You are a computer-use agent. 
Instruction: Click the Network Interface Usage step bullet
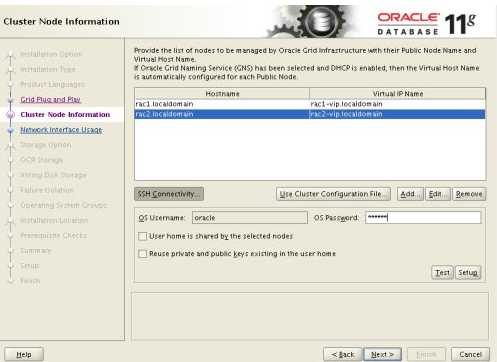coord(11,130)
